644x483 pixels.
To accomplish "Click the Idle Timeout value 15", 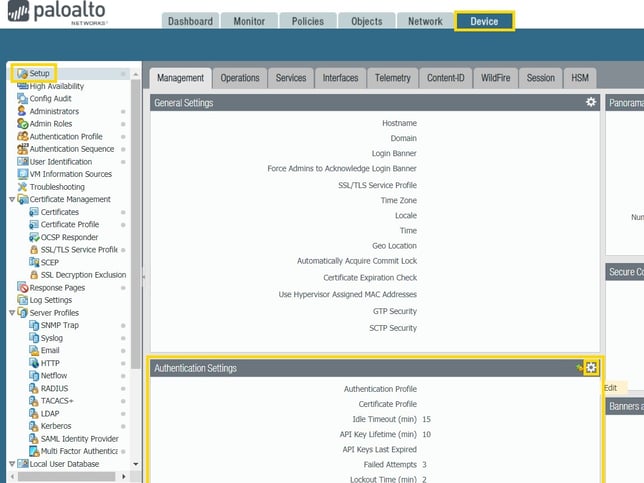I will tap(426, 419).
